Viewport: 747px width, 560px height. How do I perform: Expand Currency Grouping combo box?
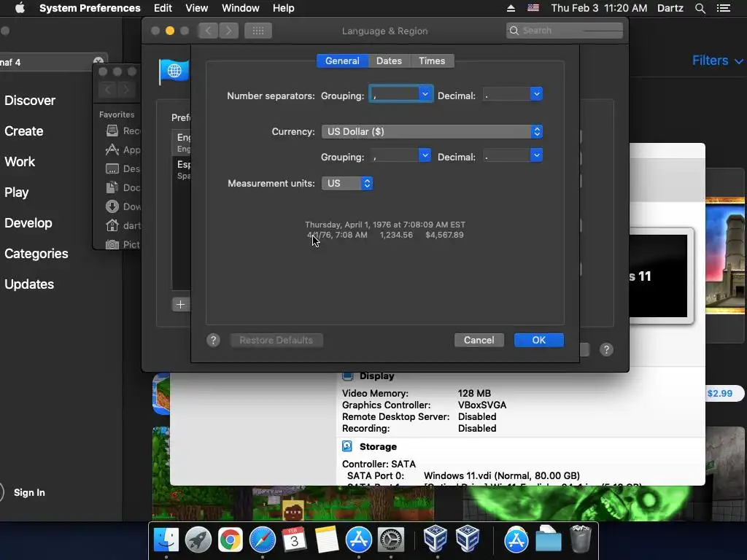click(425, 155)
